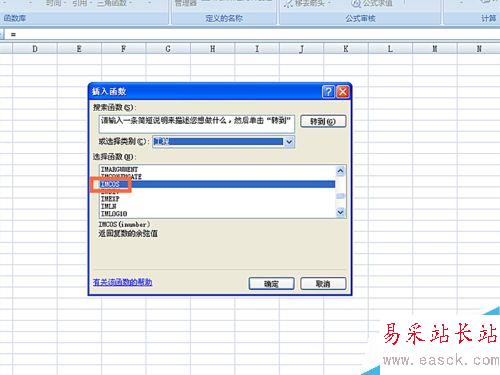Screen dimensions: 500x375
Task: Close the 插入函数 dialog with the red X
Action: click(x=343, y=91)
